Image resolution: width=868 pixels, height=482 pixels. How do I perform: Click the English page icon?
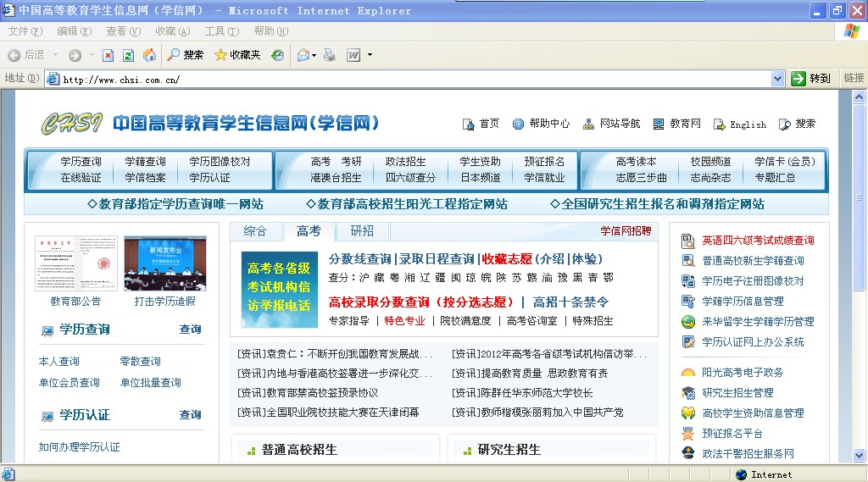coord(719,125)
